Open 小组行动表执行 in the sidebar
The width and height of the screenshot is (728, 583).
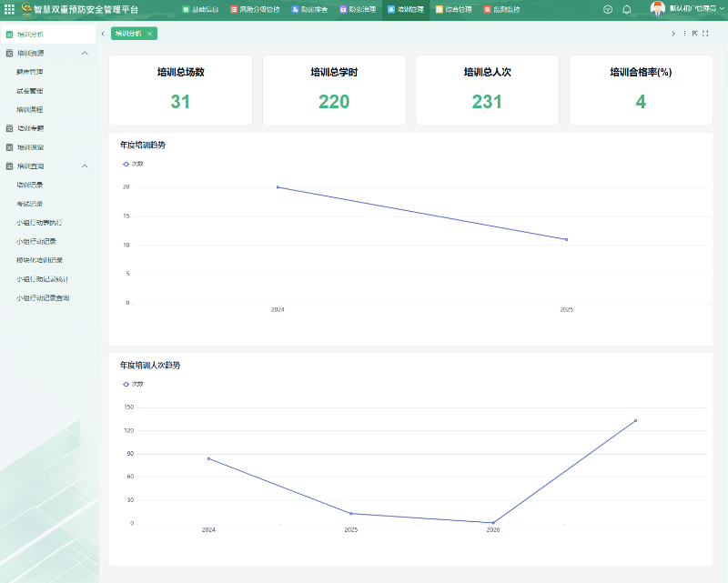click(39, 223)
